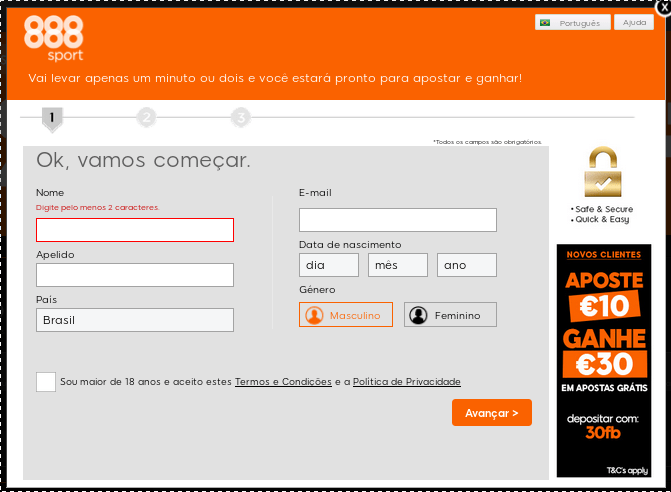Close the registration dialog with X
The height and width of the screenshot is (492, 671).
(665, 7)
